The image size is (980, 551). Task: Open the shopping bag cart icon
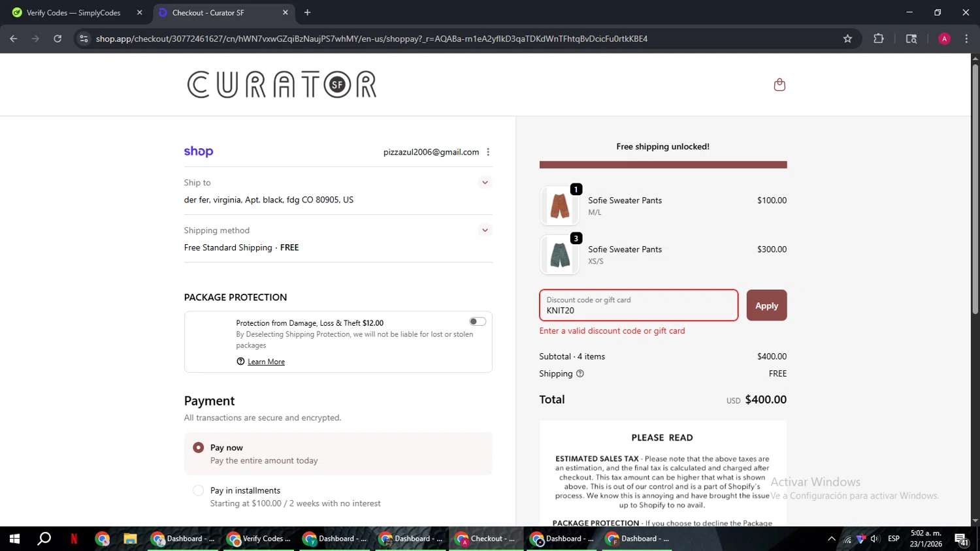[x=779, y=85]
